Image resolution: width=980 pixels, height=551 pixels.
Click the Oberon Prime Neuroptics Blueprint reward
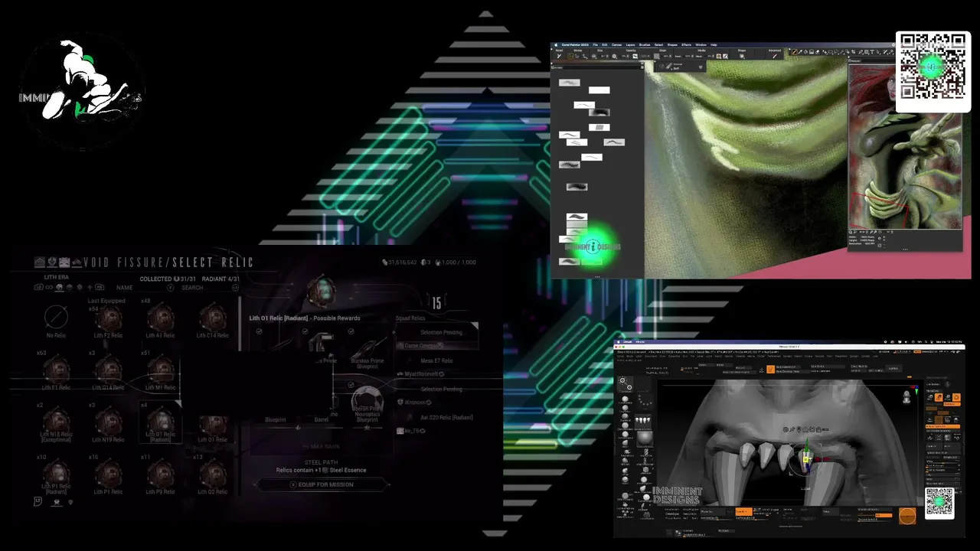pos(367,406)
